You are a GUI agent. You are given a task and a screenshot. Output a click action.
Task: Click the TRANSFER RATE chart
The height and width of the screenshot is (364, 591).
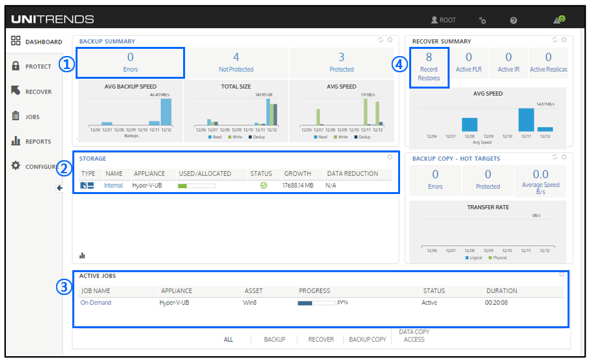[488, 231]
